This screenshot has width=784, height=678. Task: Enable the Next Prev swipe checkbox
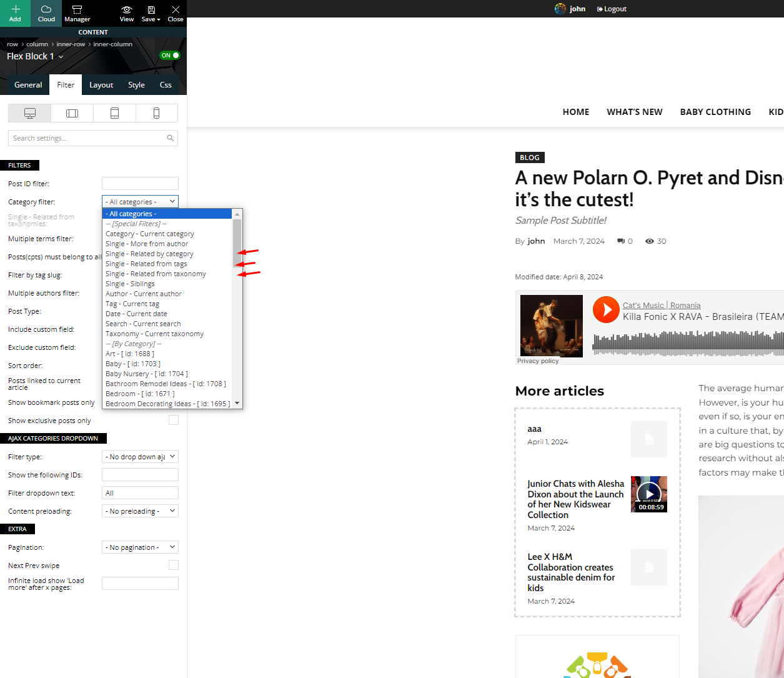click(x=174, y=565)
